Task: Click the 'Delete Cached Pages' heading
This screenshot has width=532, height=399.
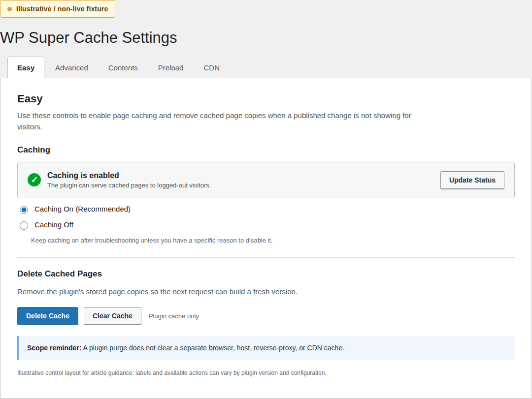Action: (60, 274)
